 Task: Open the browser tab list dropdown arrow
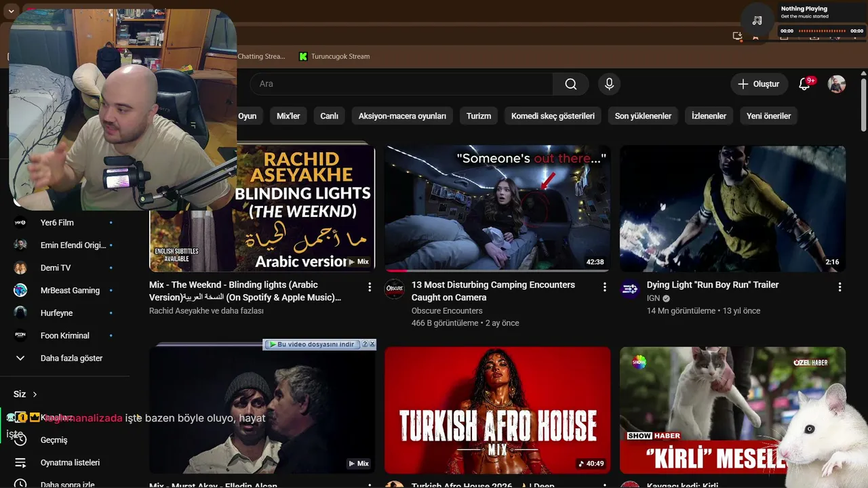pyautogui.click(x=11, y=12)
